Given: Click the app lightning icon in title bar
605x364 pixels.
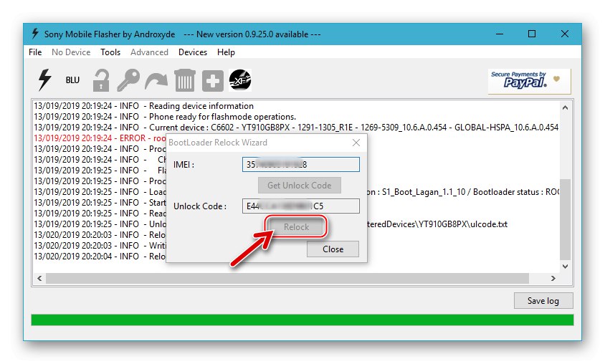Looking at the screenshot, I should coord(35,34).
